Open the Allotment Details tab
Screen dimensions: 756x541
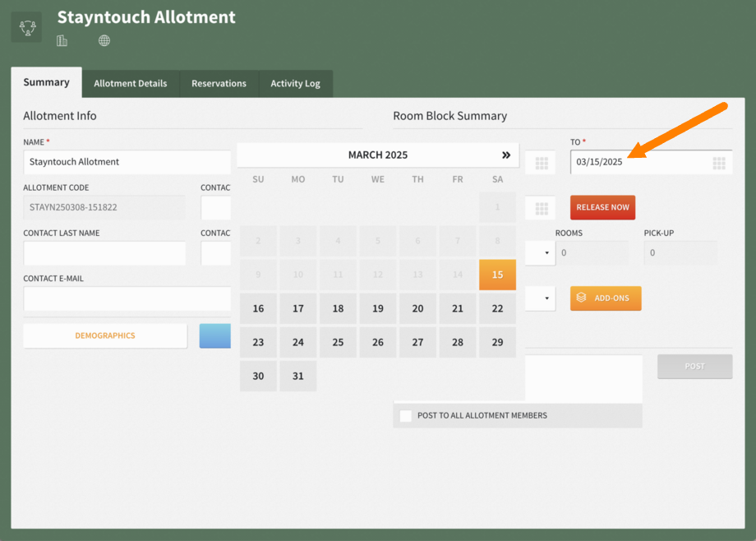[131, 84]
